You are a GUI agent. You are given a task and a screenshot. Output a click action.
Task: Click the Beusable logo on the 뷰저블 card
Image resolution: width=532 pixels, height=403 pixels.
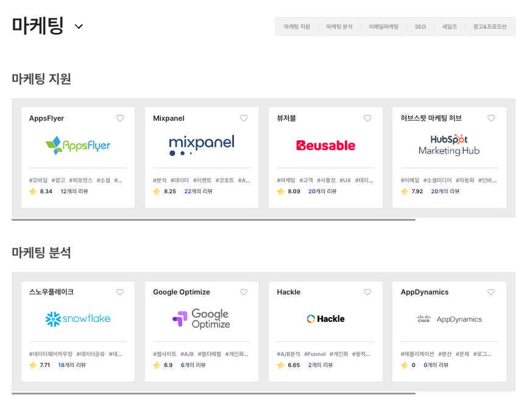[x=325, y=146]
